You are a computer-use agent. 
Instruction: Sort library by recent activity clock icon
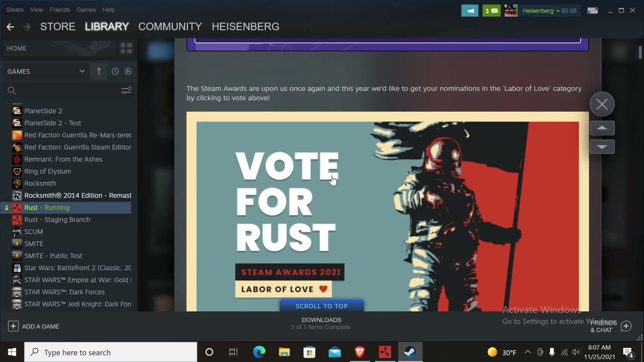coord(115,71)
